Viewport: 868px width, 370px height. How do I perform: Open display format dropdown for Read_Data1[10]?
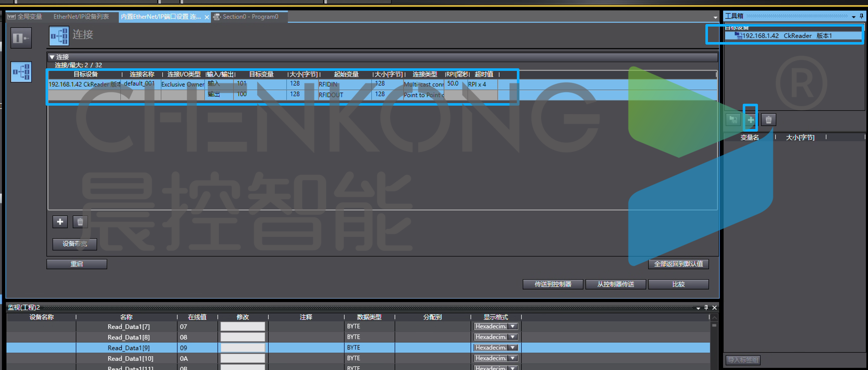[x=512, y=358]
